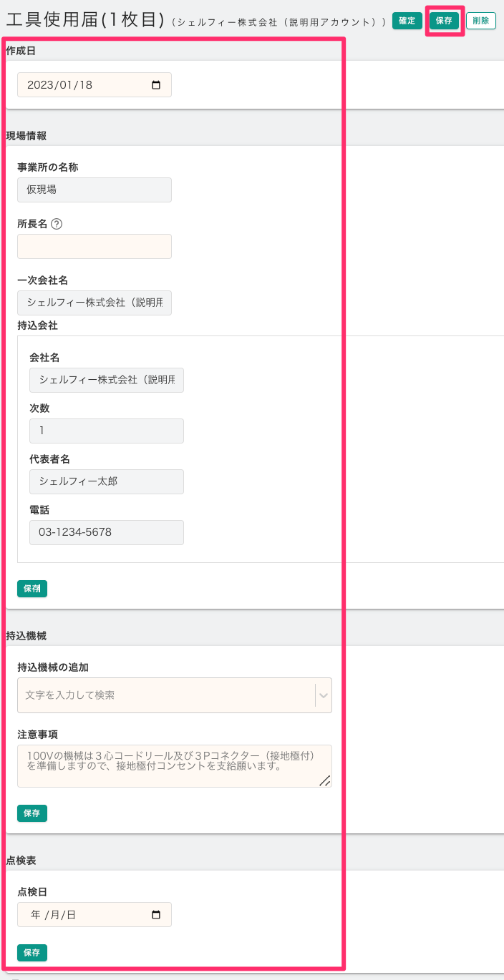Select the 事業所の名称 field showing 仮現場
The width and height of the screenshot is (504, 980).
coord(94,190)
